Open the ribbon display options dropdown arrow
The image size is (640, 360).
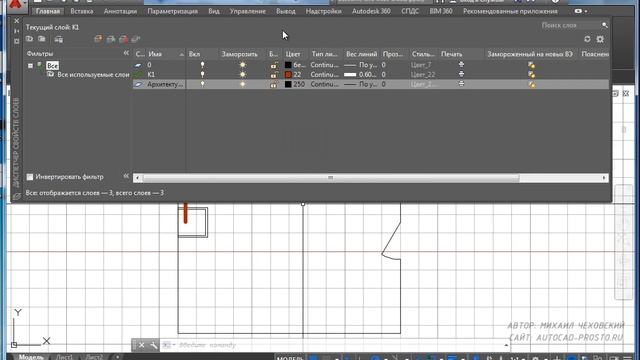[x=586, y=11]
